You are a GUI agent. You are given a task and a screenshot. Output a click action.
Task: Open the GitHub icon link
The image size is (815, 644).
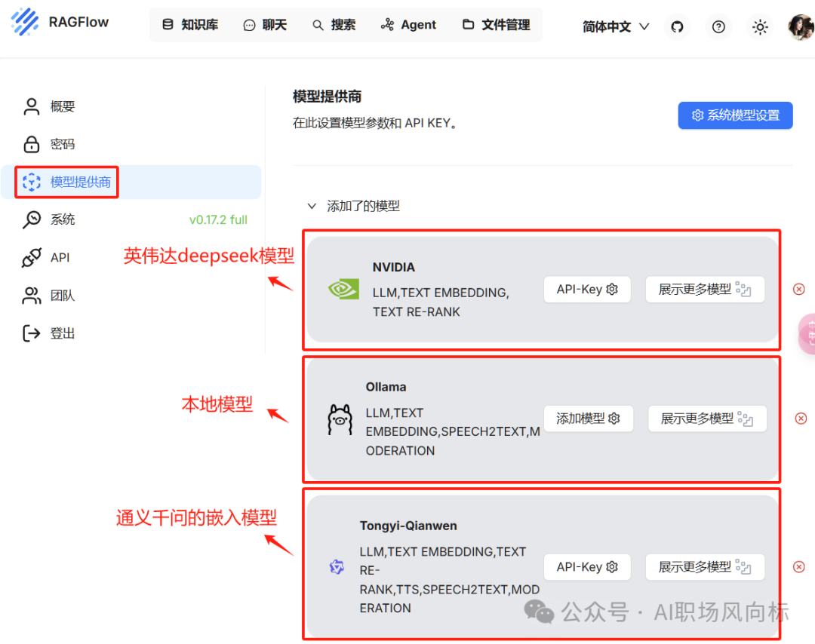coord(677,26)
